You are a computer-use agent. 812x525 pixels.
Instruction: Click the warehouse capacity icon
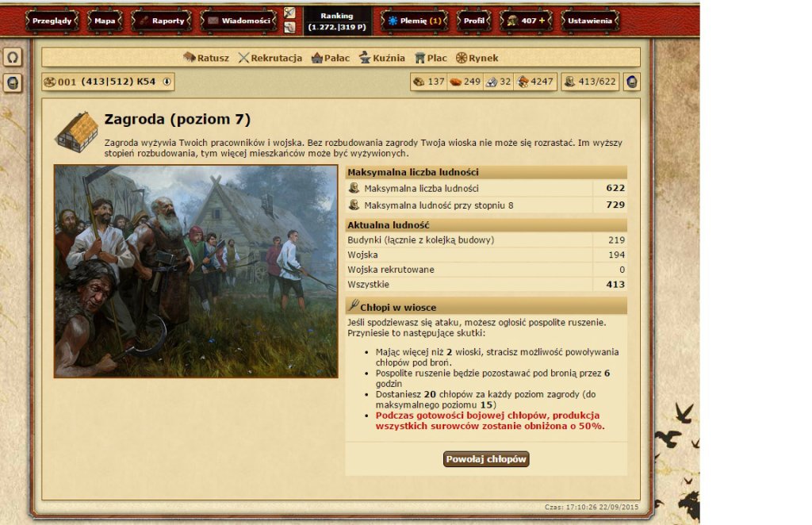point(523,81)
